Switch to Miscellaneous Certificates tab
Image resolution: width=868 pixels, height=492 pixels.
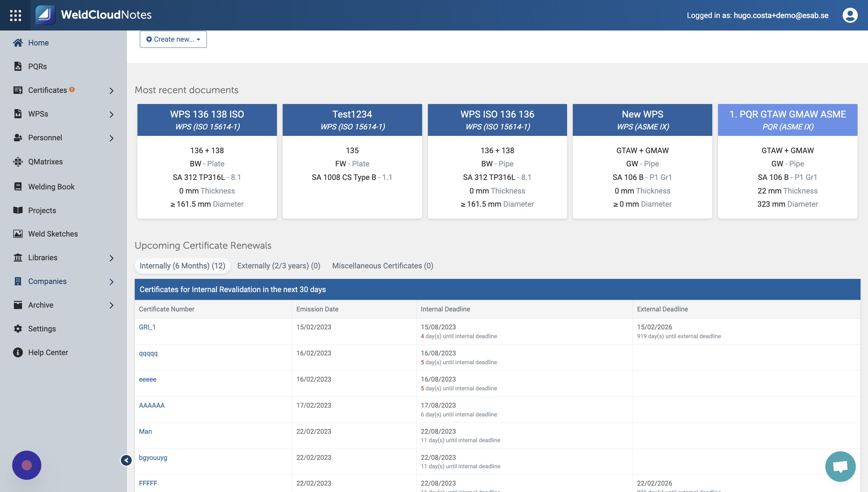pyautogui.click(x=383, y=266)
